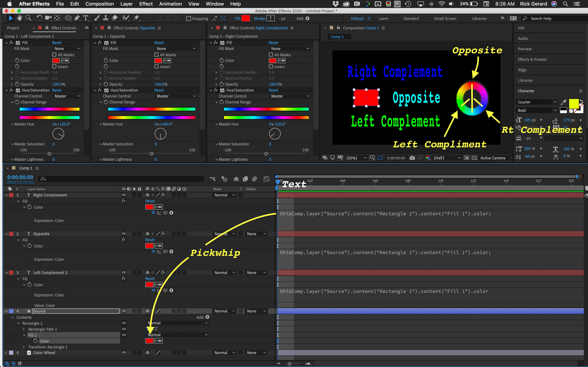Select the Horizontal Type tool
The width and height of the screenshot is (588, 367).
[x=86, y=18]
